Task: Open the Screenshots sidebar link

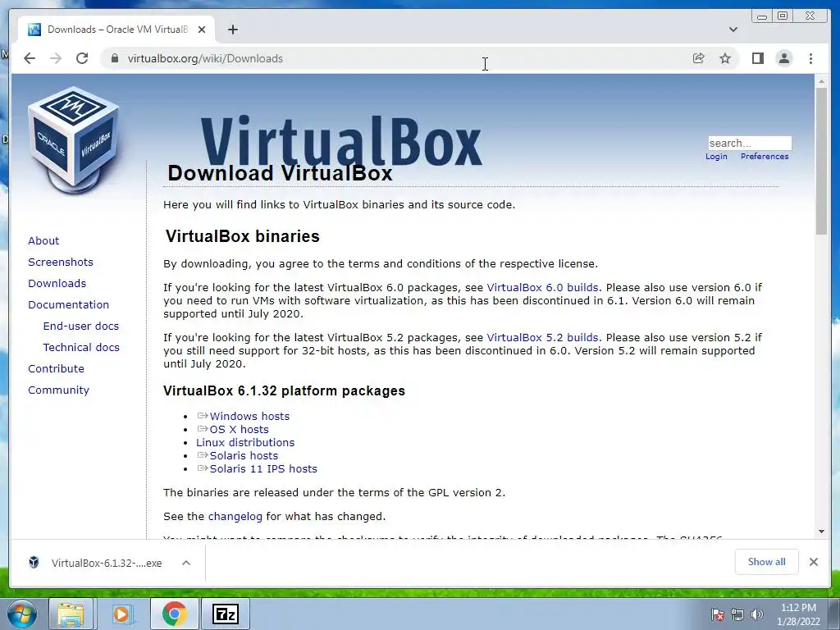Action: [x=61, y=262]
